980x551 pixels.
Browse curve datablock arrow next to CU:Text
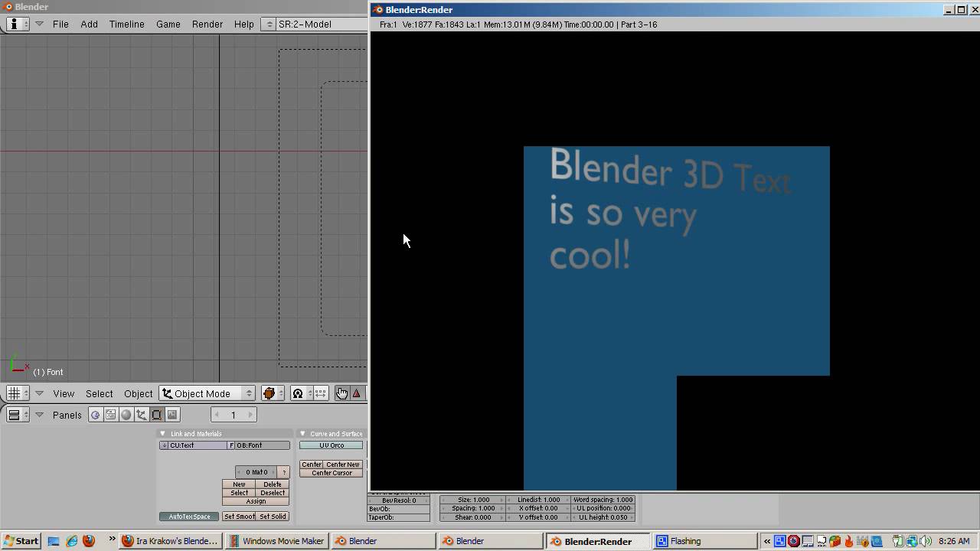coord(164,445)
